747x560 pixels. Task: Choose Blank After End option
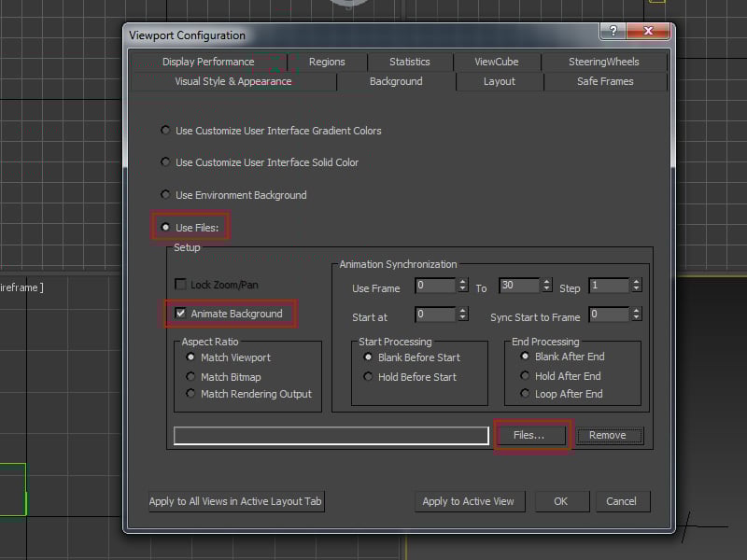tap(525, 357)
